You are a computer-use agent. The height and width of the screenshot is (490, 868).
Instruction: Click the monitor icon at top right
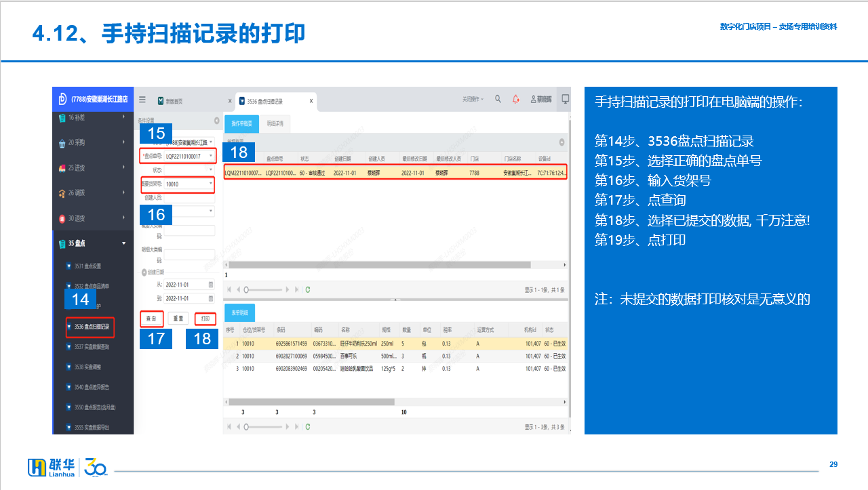565,99
